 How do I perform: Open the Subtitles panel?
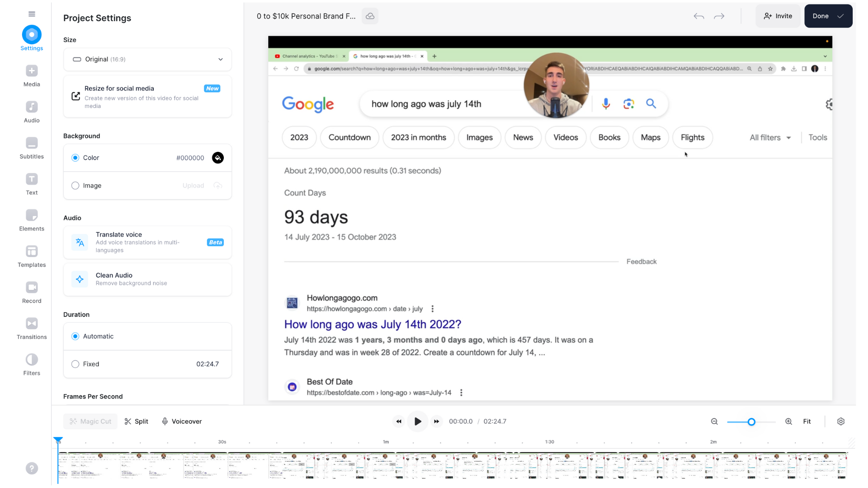click(32, 148)
